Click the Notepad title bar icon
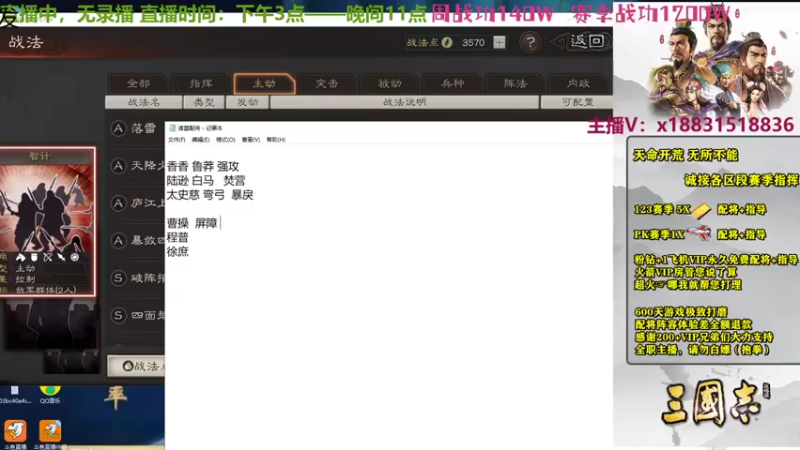The width and height of the screenshot is (800, 450). pyautogui.click(x=172, y=128)
